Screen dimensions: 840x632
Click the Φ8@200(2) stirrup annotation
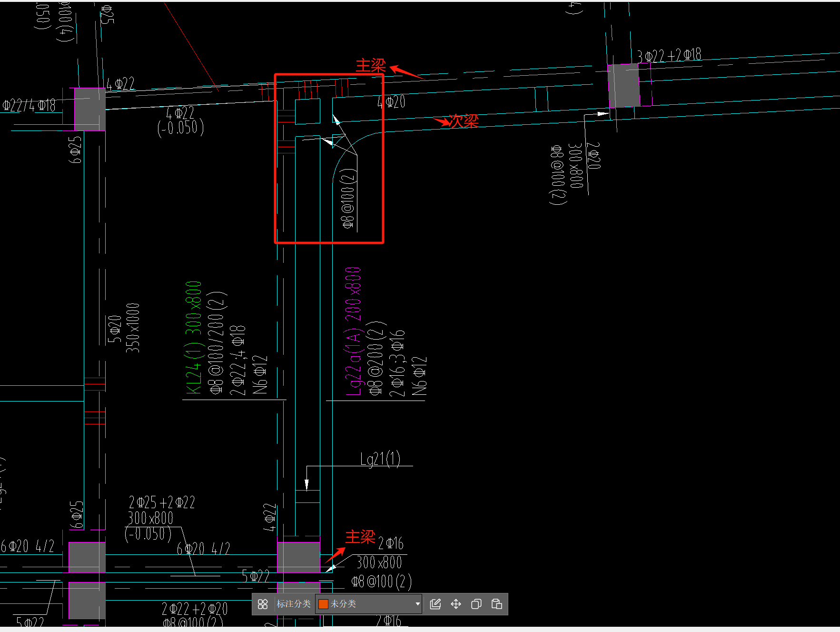pos(376,358)
